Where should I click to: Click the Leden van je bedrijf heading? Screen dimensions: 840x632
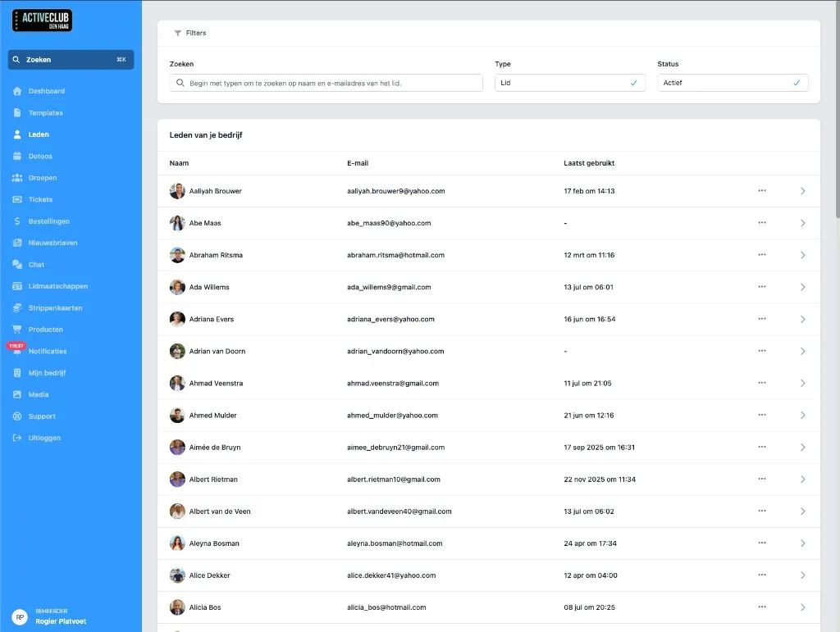point(206,135)
